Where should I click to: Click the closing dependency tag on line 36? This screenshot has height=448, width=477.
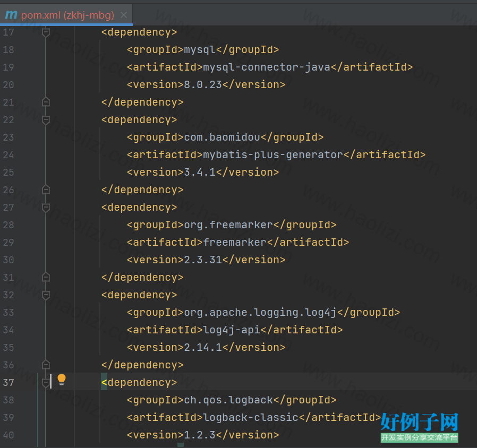pos(142,365)
